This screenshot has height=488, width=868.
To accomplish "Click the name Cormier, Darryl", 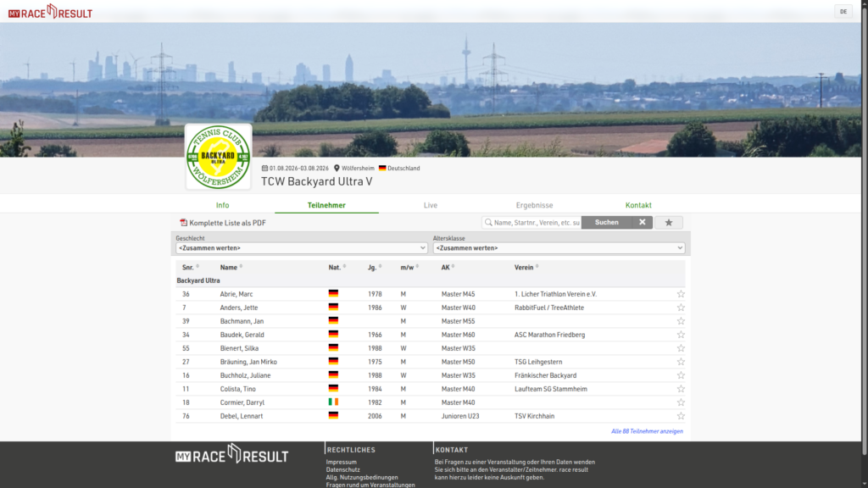I will (x=242, y=402).
